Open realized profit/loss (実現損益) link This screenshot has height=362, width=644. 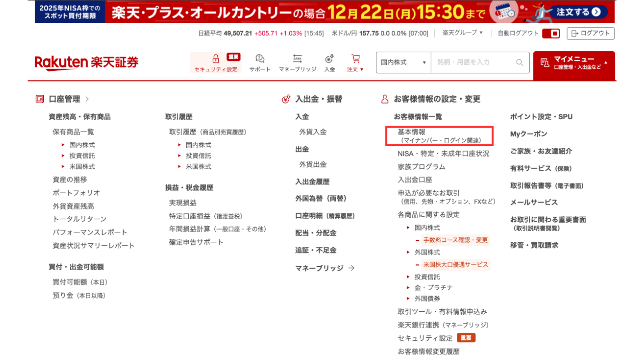tap(183, 203)
